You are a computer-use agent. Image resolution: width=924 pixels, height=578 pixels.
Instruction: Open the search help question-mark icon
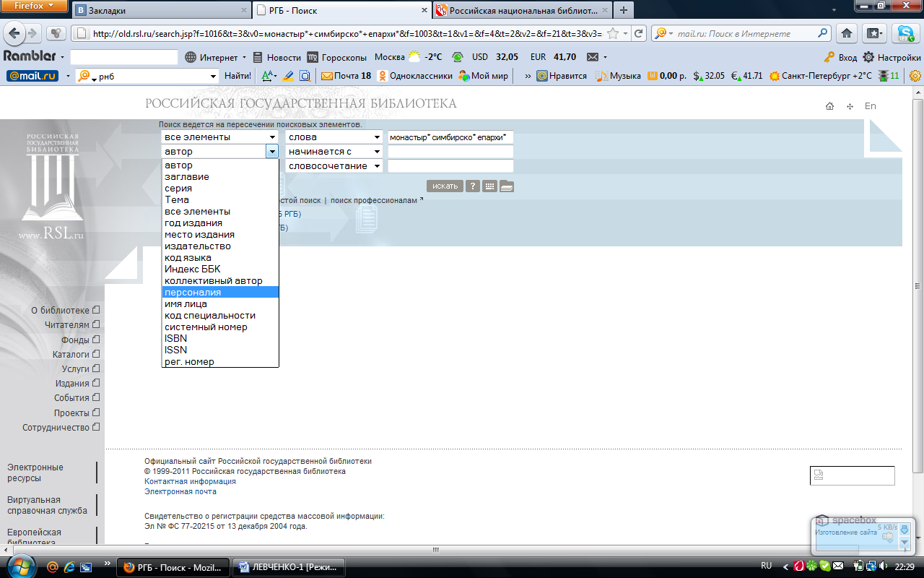(473, 186)
